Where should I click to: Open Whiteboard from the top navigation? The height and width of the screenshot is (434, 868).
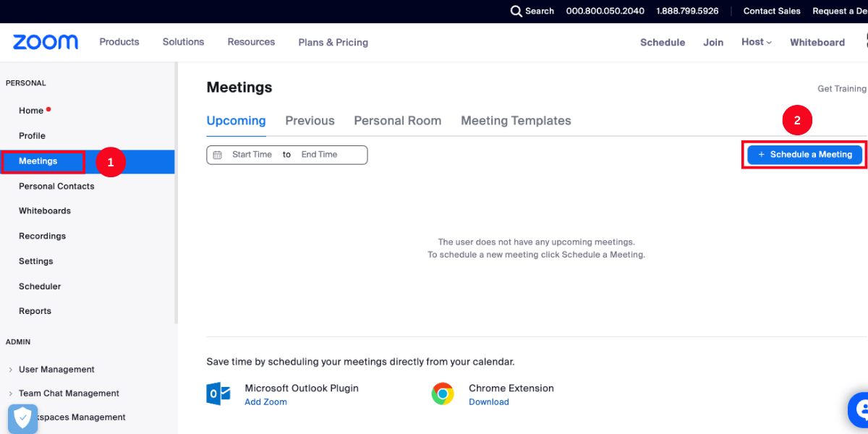click(x=817, y=43)
